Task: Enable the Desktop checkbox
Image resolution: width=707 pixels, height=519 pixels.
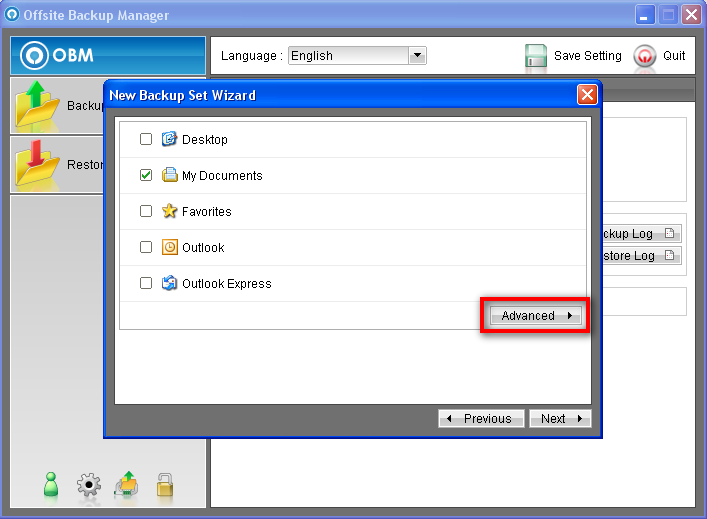Action: 146,140
